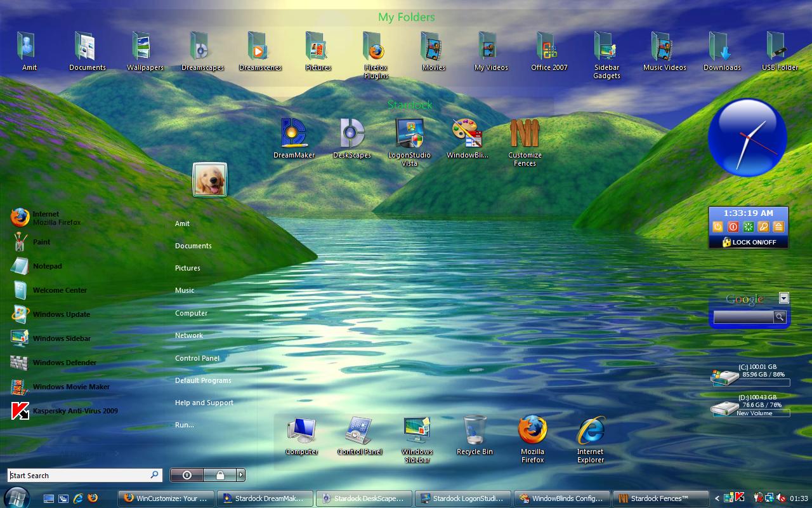Launch LogonStudio Vista icon

click(409, 142)
